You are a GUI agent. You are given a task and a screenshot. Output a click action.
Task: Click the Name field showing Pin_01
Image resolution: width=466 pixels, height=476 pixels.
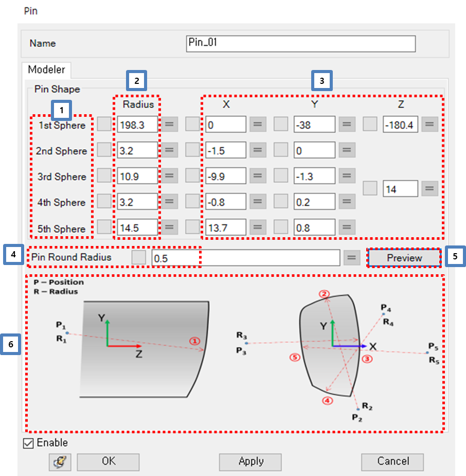tap(300, 44)
